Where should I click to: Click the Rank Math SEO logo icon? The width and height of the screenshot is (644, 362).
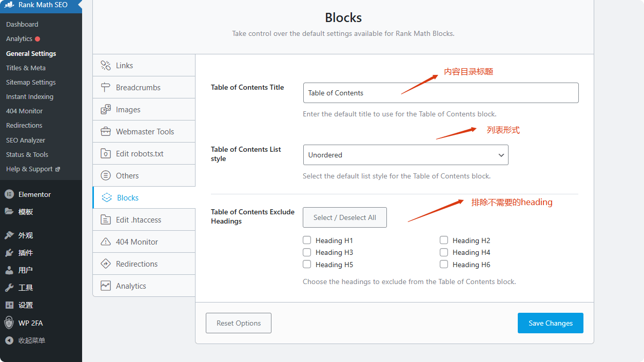[x=9, y=5]
